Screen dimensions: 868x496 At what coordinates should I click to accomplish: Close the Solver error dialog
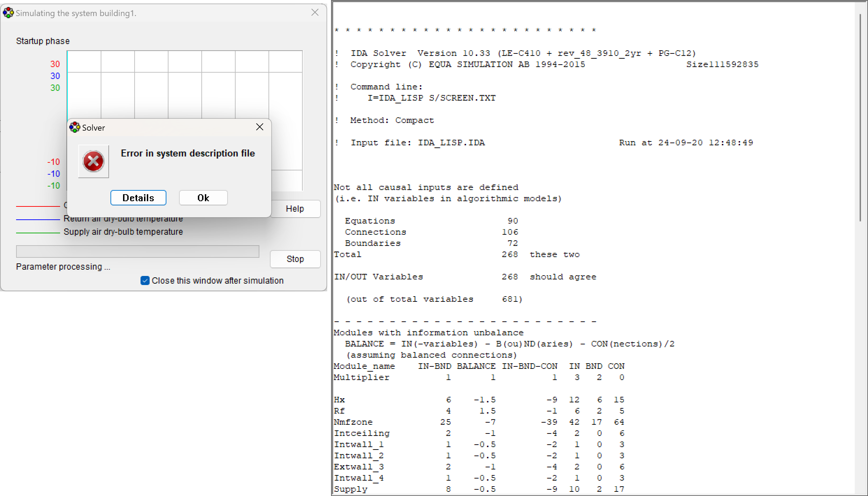259,127
